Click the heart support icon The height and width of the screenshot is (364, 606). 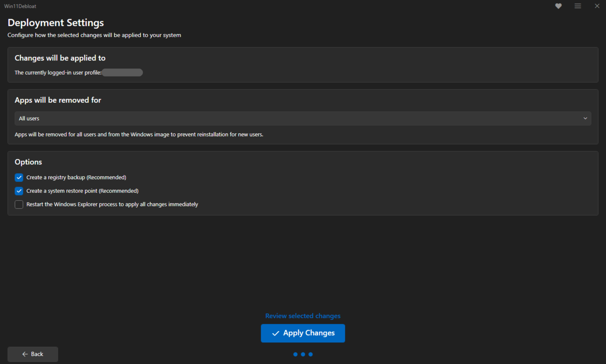[558, 6]
